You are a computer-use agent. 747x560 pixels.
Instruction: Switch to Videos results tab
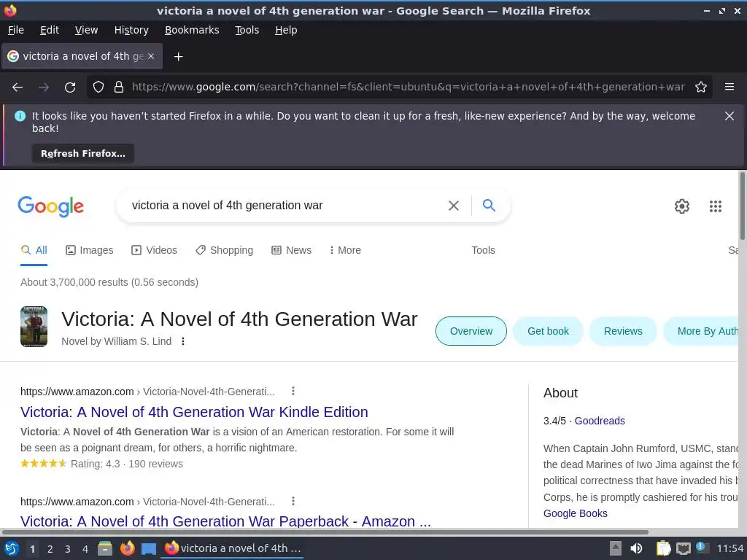coord(154,251)
